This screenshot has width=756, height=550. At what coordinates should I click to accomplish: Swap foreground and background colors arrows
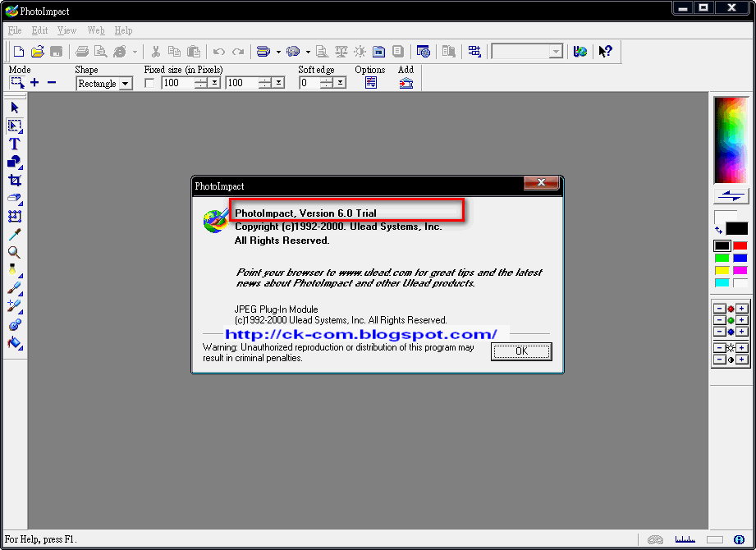[718, 230]
